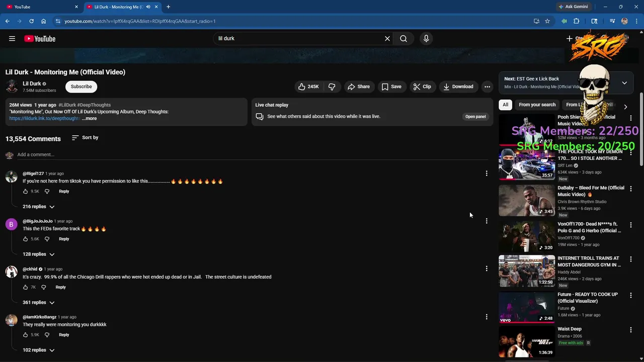This screenshot has width=644, height=362.
Task: Focus the Add a comment field
Action: click(x=252, y=154)
